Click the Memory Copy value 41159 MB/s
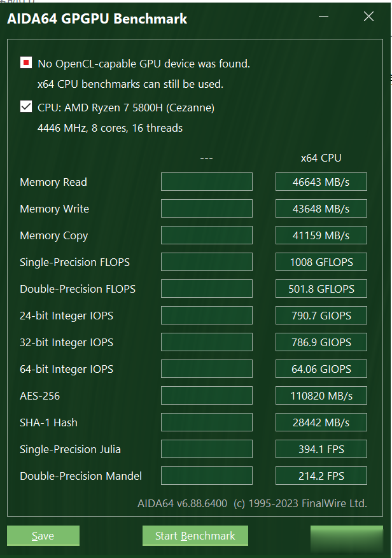The image size is (392, 558). pyautogui.click(x=321, y=235)
